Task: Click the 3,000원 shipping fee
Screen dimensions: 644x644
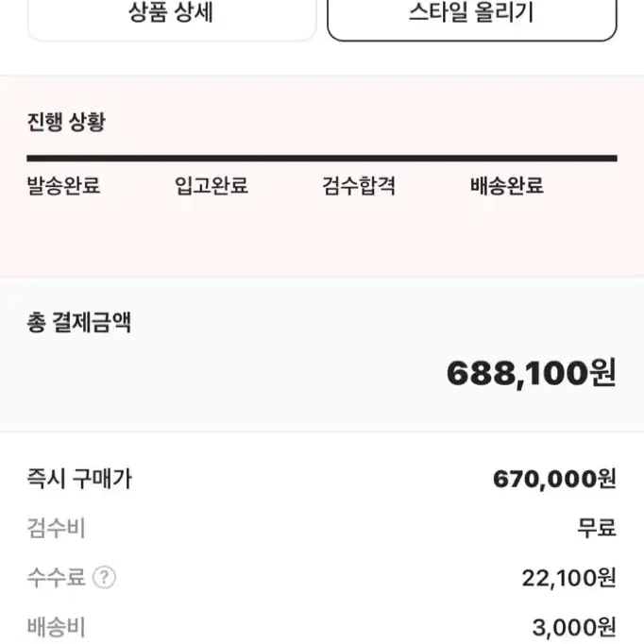Action: (574, 628)
